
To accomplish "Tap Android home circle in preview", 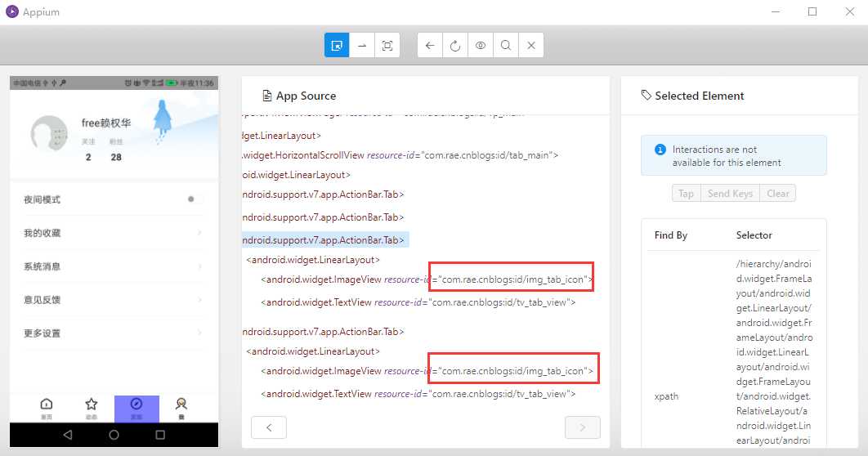I will tap(114, 435).
